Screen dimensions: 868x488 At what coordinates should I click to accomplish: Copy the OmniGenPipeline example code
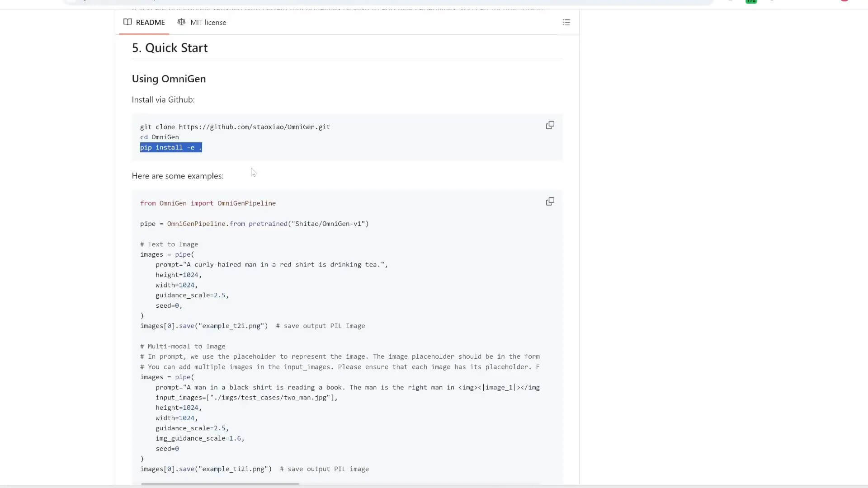550,202
